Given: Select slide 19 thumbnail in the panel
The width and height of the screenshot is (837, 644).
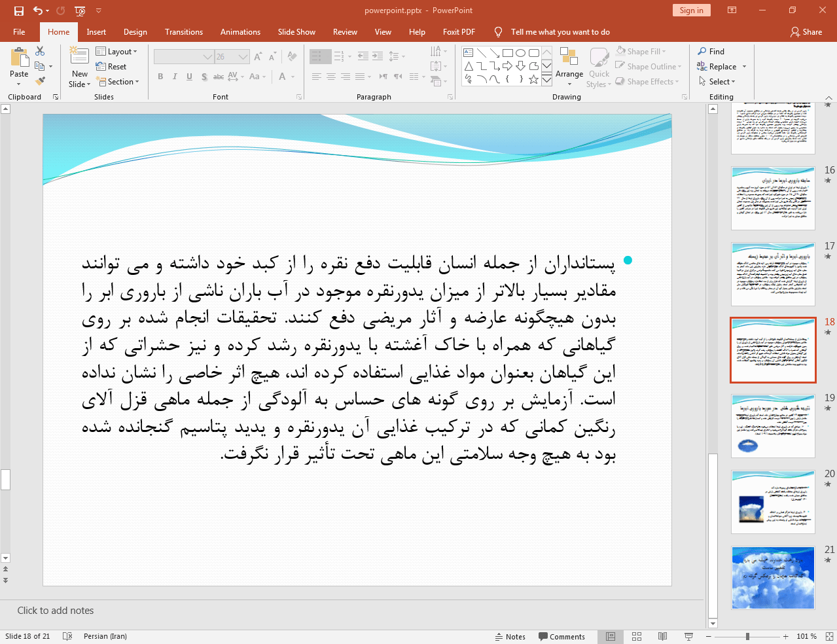Looking at the screenshot, I should (x=772, y=426).
